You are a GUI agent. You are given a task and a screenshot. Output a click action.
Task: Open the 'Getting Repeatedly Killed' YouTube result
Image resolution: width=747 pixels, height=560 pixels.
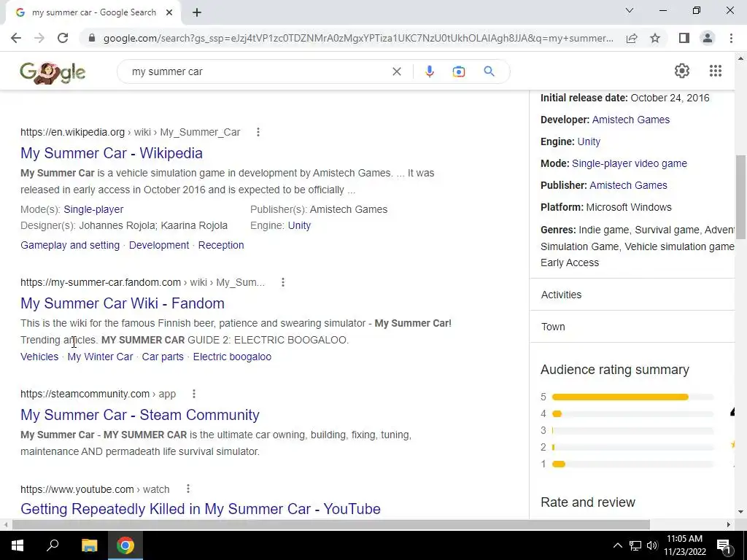(201, 508)
